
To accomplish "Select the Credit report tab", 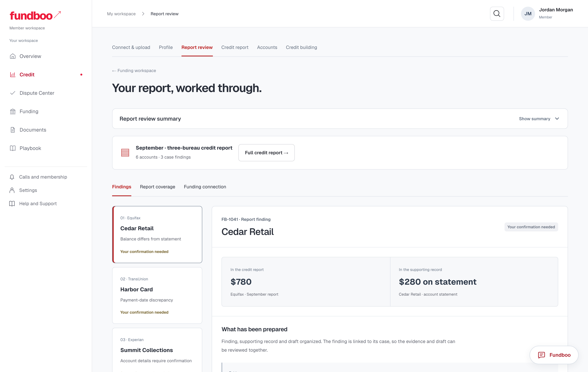I will pos(235,47).
